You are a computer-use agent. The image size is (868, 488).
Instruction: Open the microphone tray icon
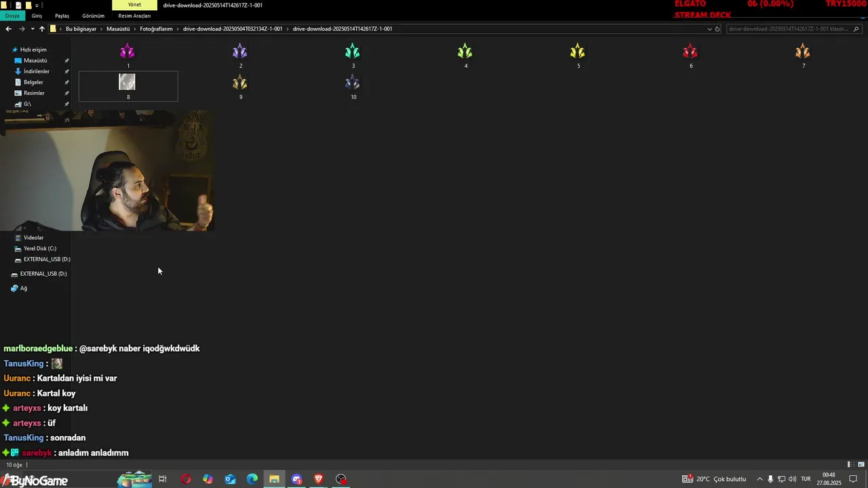pos(770,479)
